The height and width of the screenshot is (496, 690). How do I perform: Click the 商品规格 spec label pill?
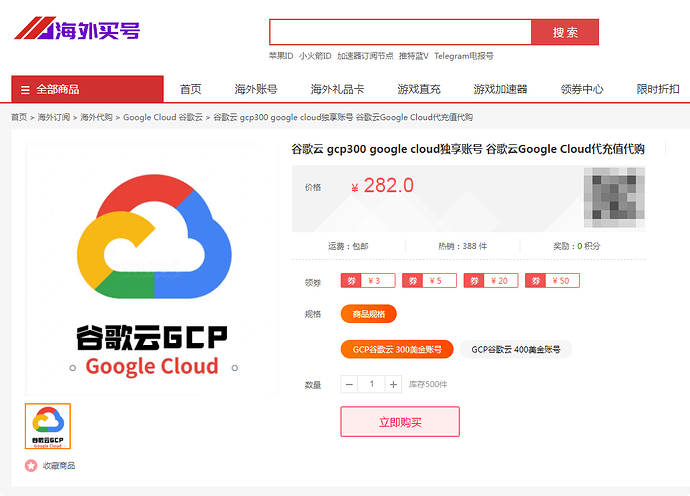(369, 314)
